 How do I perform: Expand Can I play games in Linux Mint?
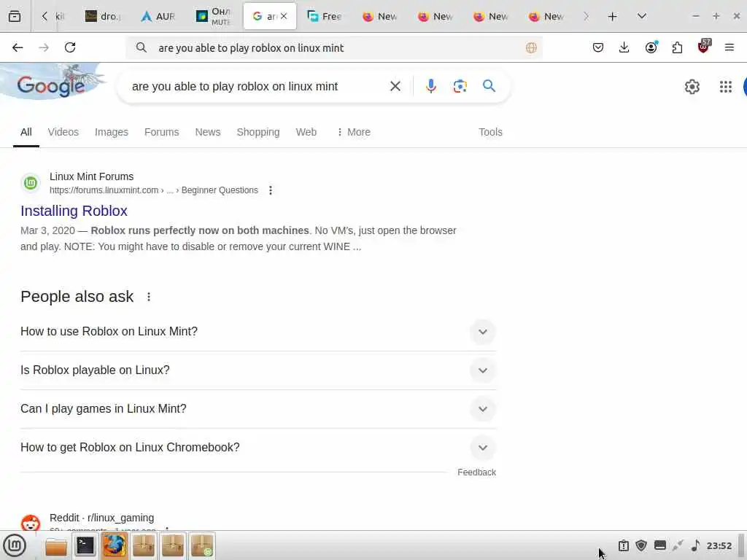point(258,408)
